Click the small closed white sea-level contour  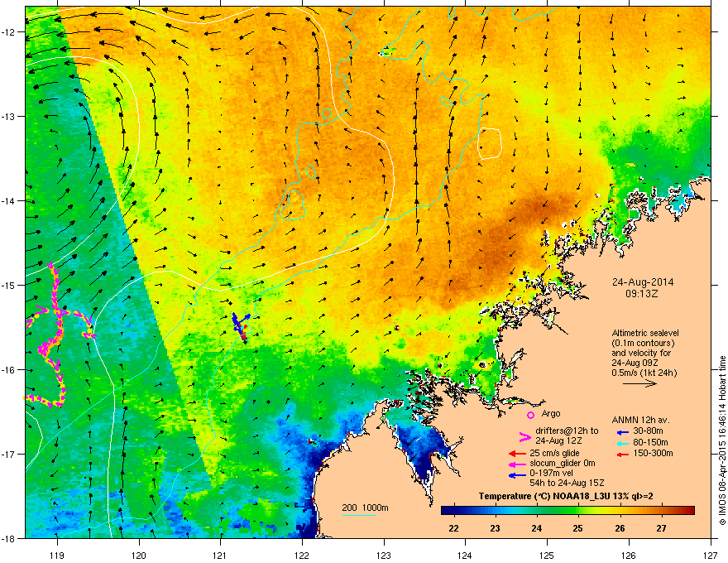coord(490,143)
